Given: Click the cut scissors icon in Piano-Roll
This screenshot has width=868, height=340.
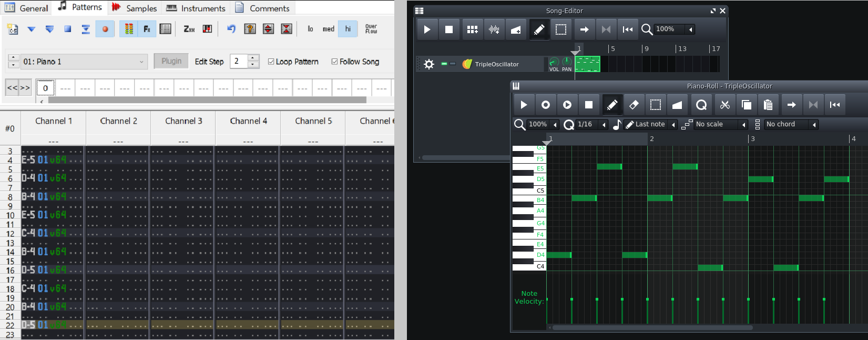Looking at the screenshot, I should point(725,105).
